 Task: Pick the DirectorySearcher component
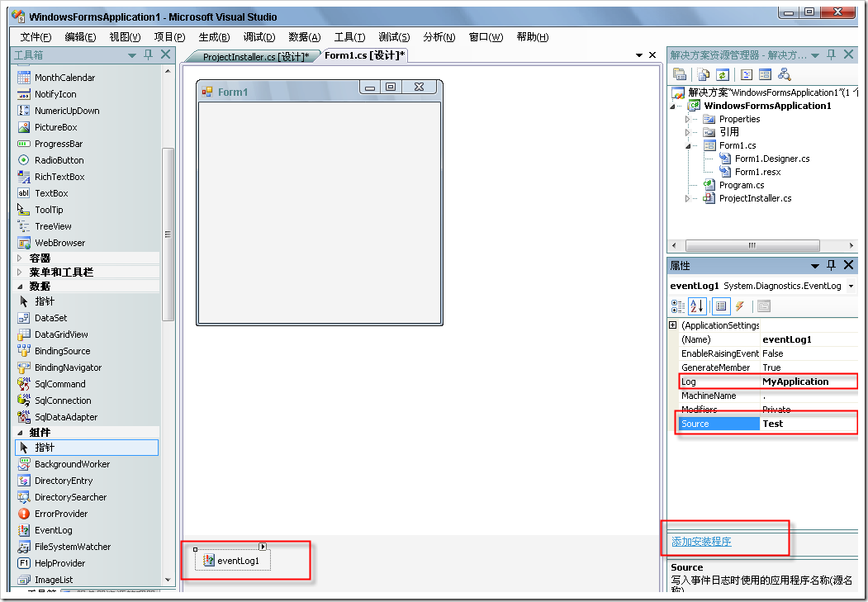tap(71, 497)
